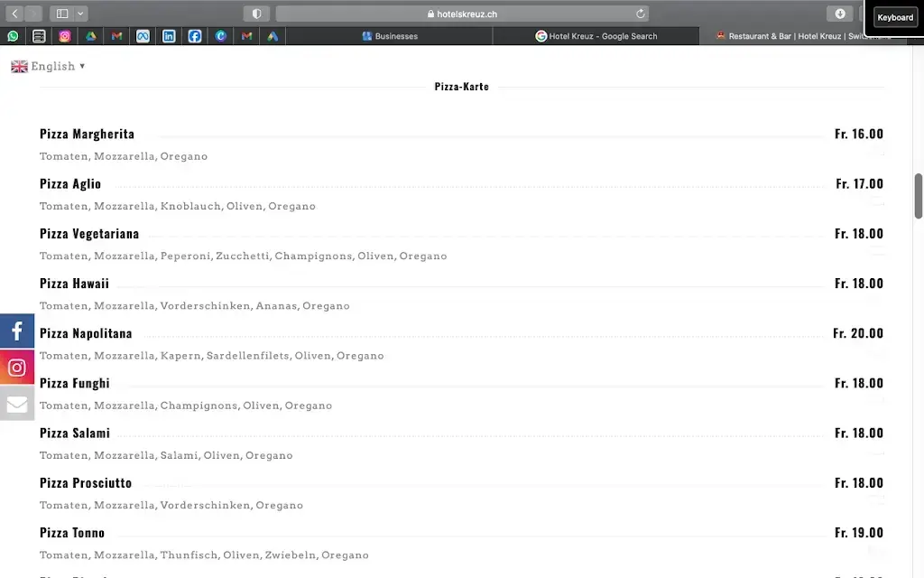Open the Instagram pinned tab
Viewport: 924px width, 578px height.
coord(65,36)
